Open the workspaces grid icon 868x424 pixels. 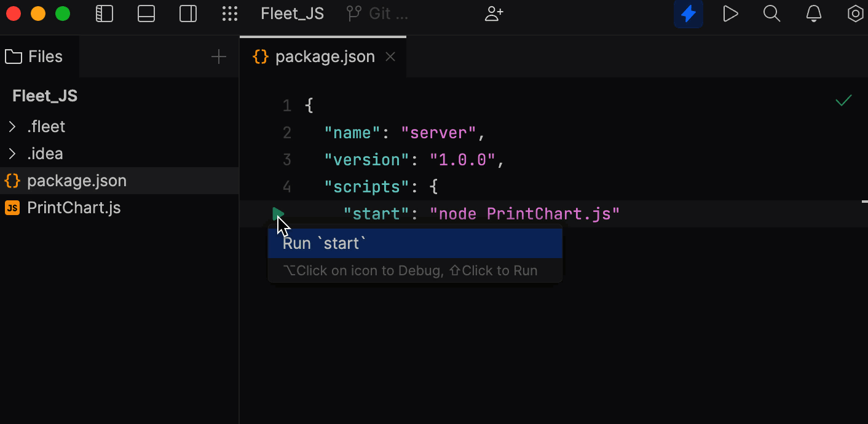click(230, 14)
